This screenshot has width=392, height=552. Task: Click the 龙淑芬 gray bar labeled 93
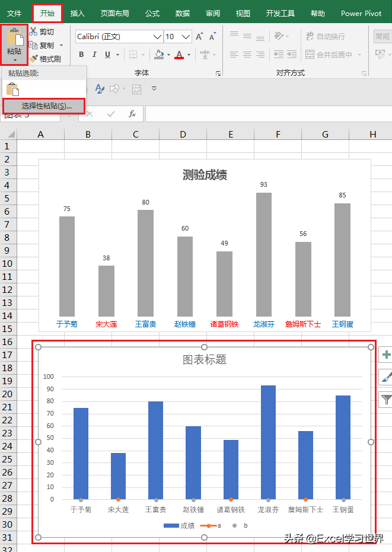click(264, 254)
